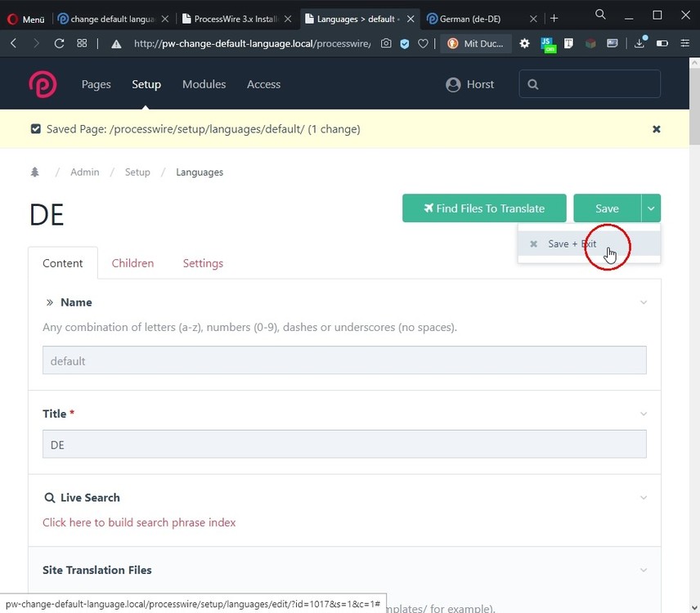
Task: Click the ProcessWire logo
Action: (43, 84)
